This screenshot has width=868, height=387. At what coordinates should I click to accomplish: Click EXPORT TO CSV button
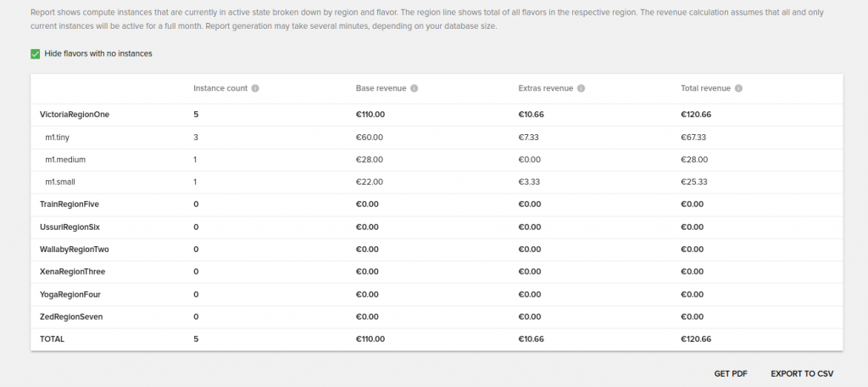coord(802,373)
